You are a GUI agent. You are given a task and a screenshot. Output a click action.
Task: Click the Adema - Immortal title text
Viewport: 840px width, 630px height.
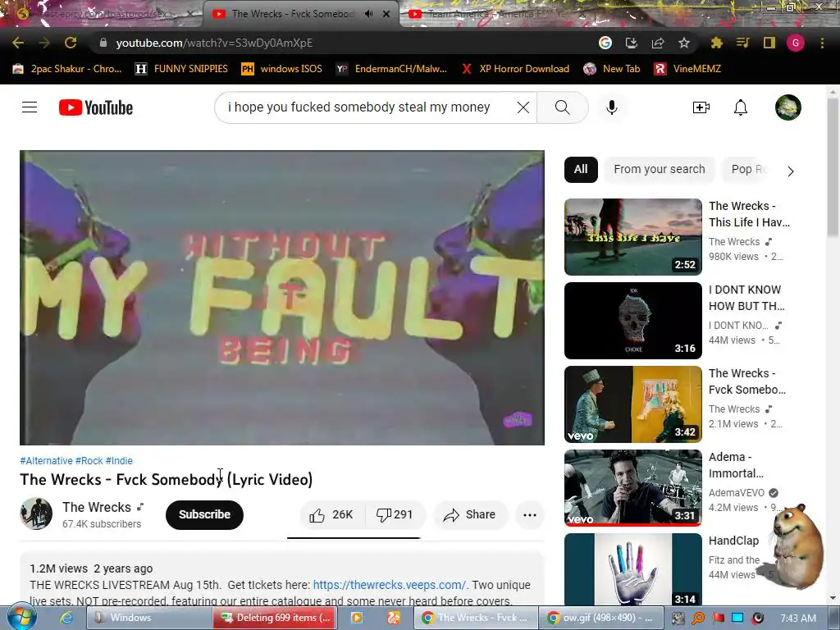pos(736,465)
